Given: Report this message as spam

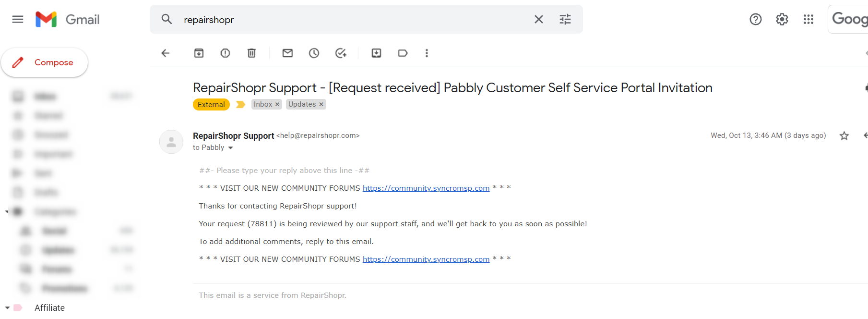Looking at the screenshot, I should coord(225,53).
